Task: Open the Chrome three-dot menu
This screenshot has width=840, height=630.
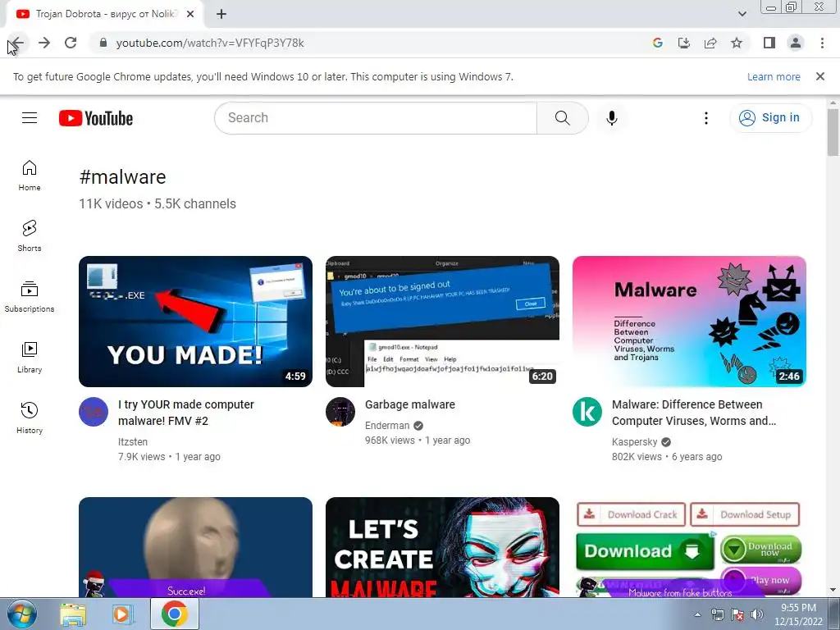Action: click(822, 43)
